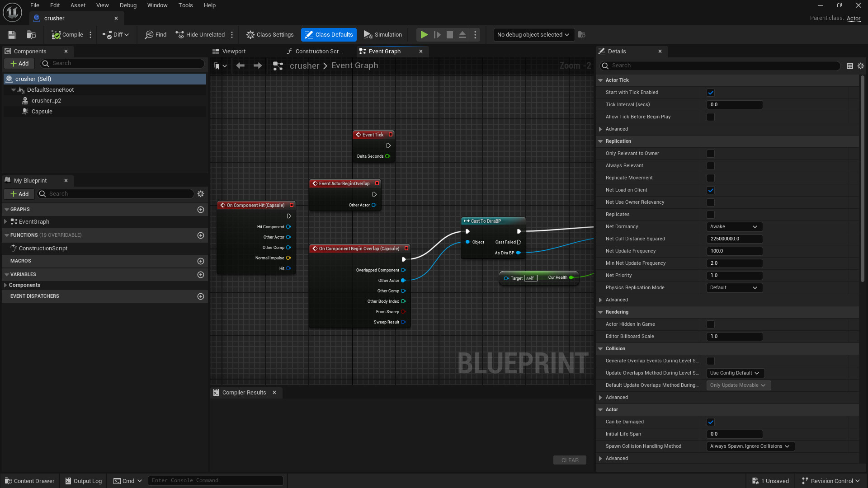
Task: Click the Enter Console Command field
Action: (215, 480)
